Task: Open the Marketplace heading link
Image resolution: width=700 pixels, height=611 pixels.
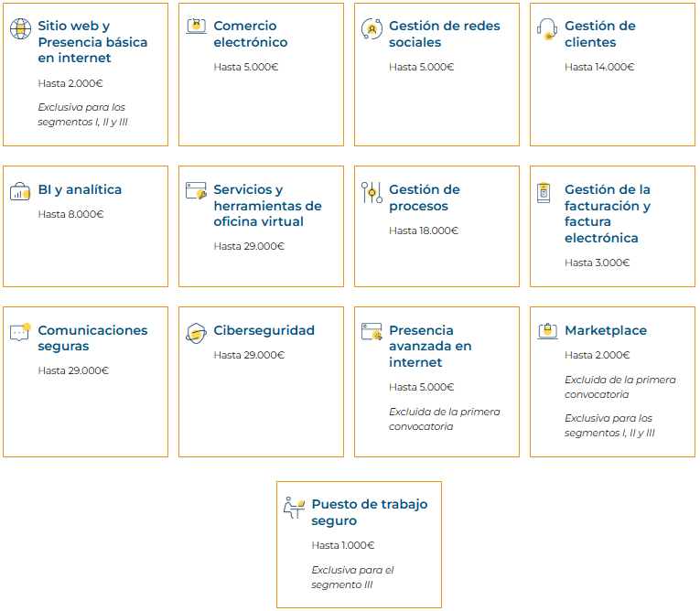Action: 605,330
